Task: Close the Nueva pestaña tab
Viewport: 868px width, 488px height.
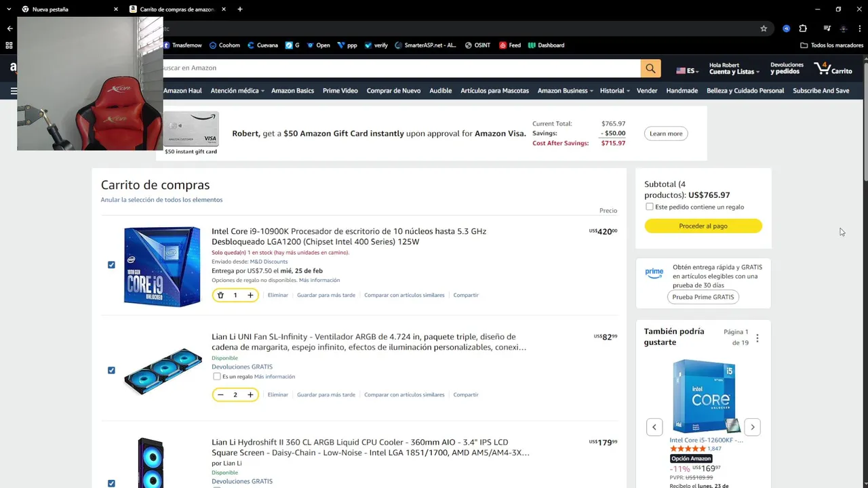Action: (x=115, y=9)
